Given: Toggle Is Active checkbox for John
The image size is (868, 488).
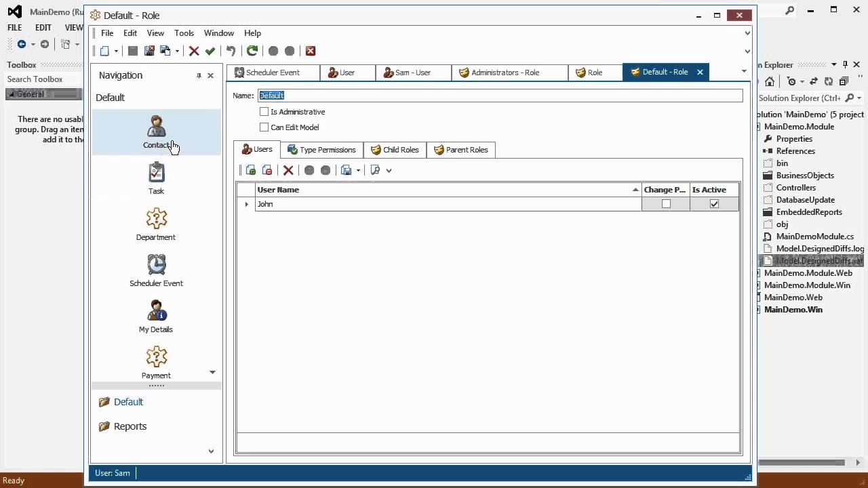Looking at the screenshot, I should coord(714,204).
